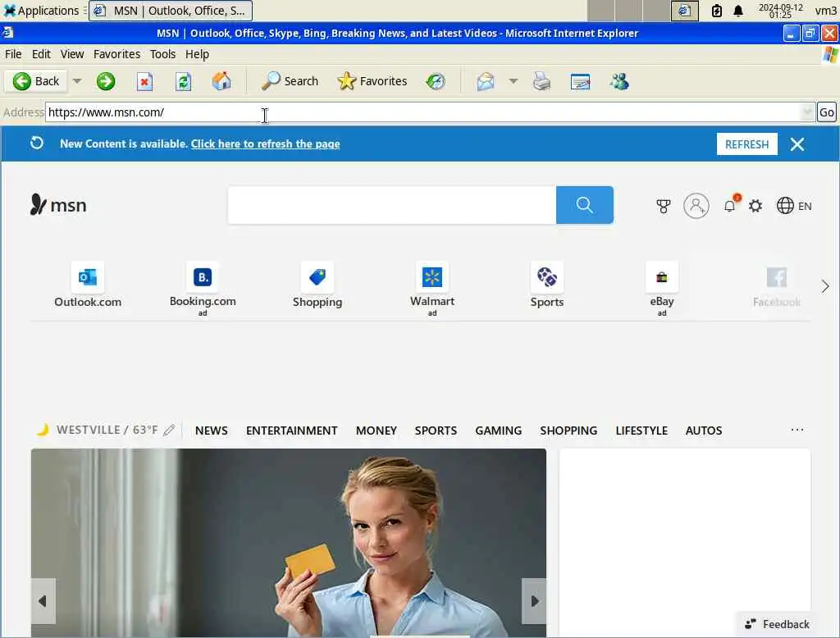Open the featured credit card story image
The image size is (840, 638).
[289, 543]
